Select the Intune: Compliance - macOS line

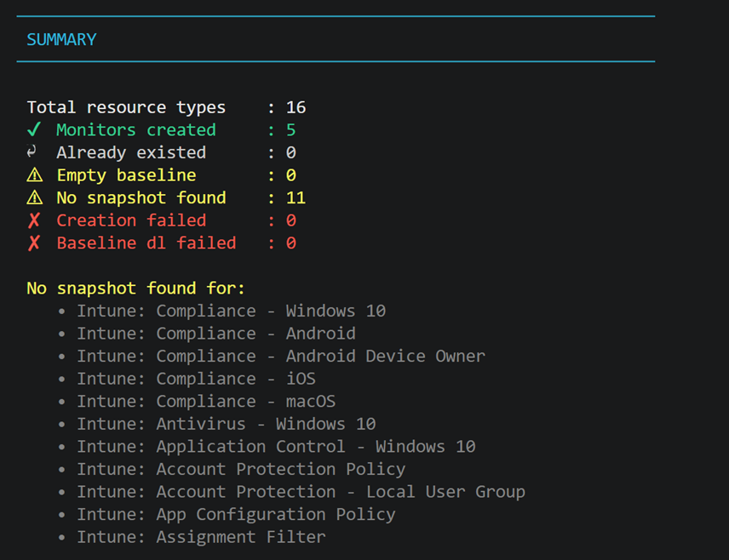pos(206,401)
